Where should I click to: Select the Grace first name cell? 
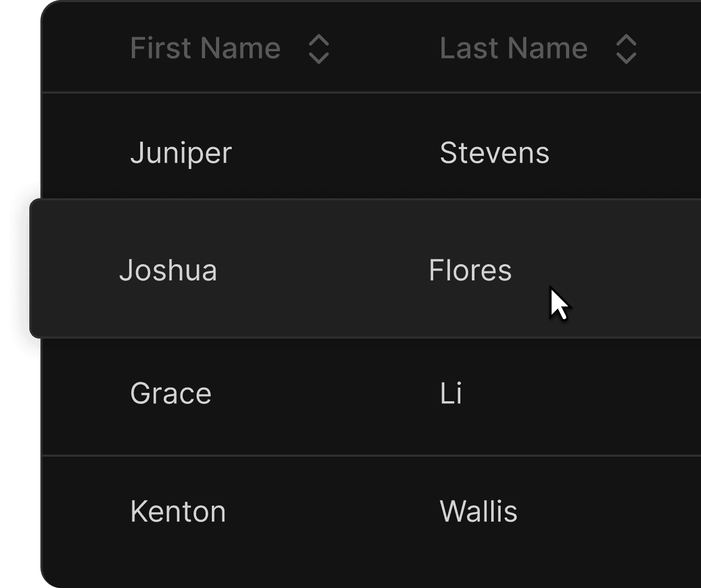tap(171, 393)
